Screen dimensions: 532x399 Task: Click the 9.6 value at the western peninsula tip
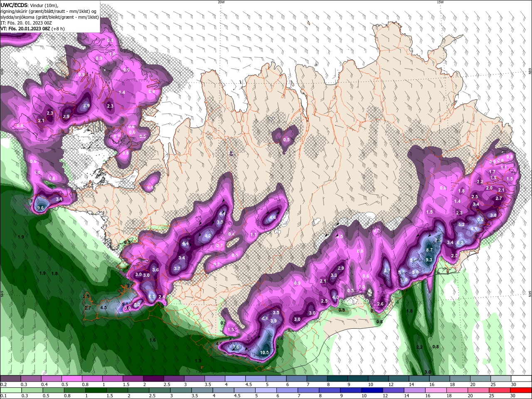[40, 208]
